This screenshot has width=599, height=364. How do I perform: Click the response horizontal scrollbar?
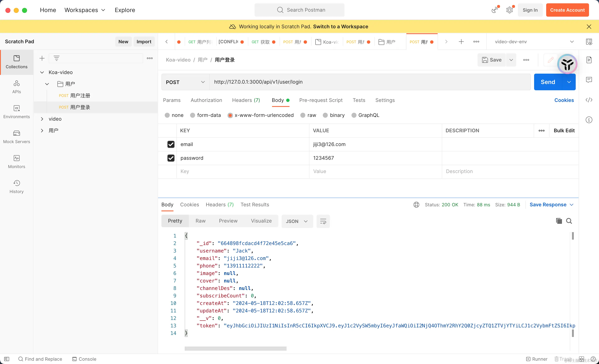235,348
